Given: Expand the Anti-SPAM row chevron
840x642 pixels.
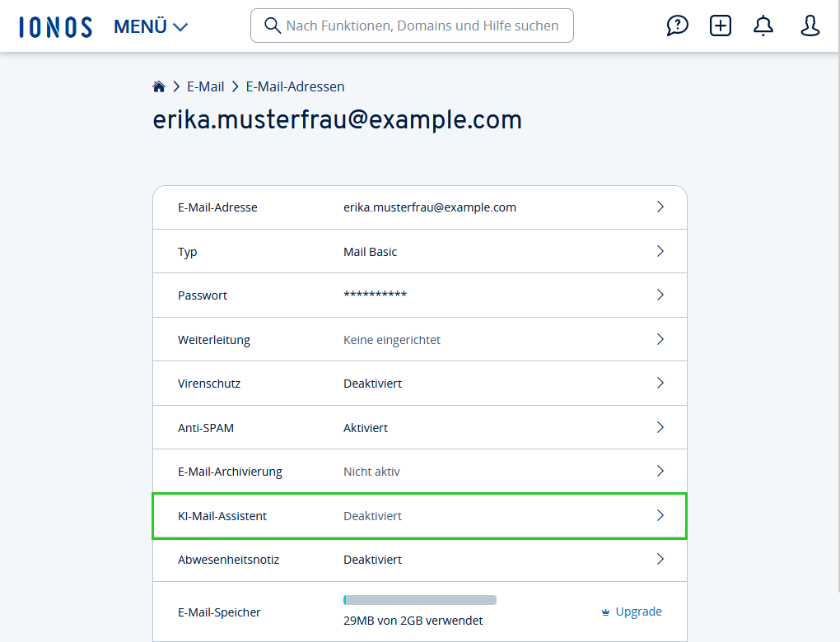Looking at the screenshot, I should pyautogui.click(x=660, y=427).
